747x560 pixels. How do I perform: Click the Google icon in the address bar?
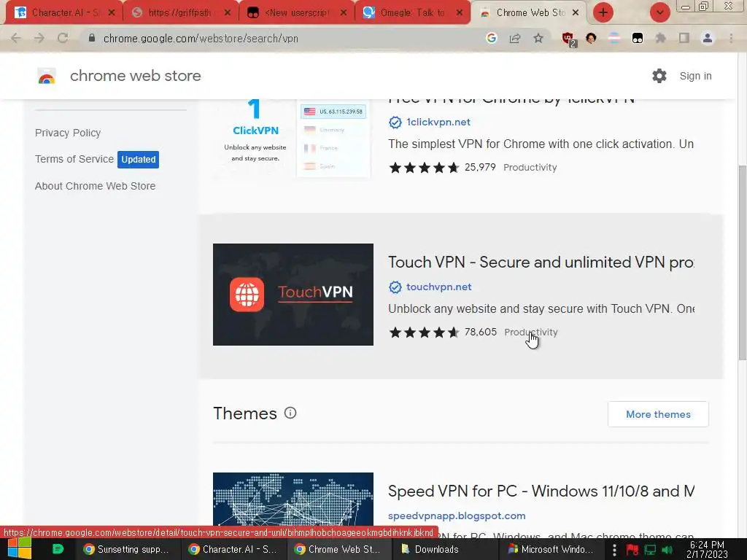coord(491,38)
